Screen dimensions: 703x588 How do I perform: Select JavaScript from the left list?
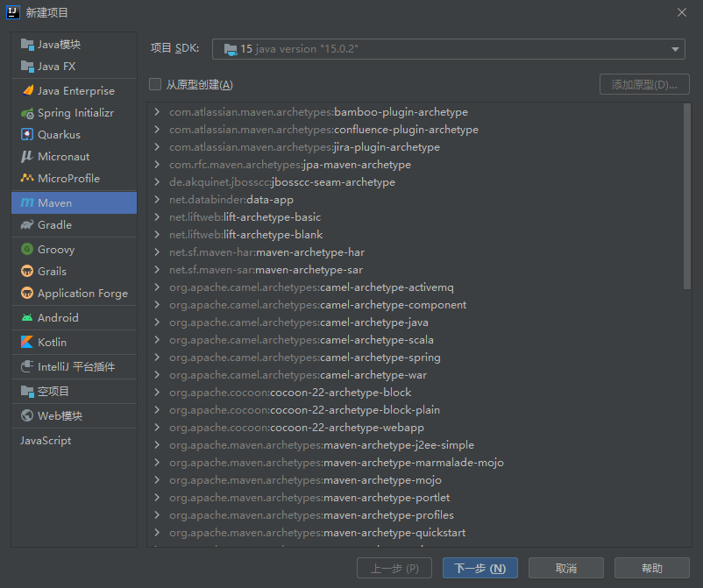[46, 441]
